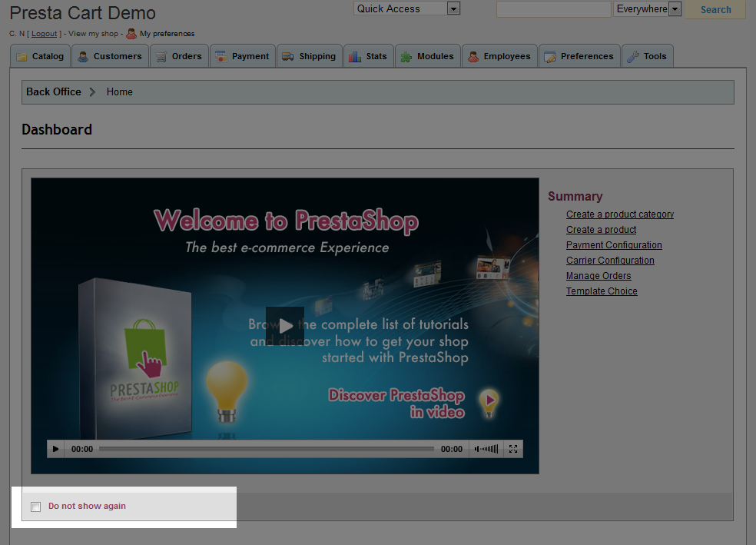Tick the 'Do not show again' checkbox
756x545 pixels.
click(35, 507)
